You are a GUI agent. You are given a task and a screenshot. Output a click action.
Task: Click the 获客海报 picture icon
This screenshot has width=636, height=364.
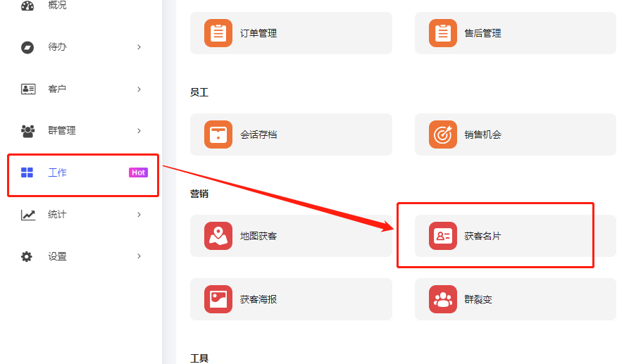[x=218, y=299]
